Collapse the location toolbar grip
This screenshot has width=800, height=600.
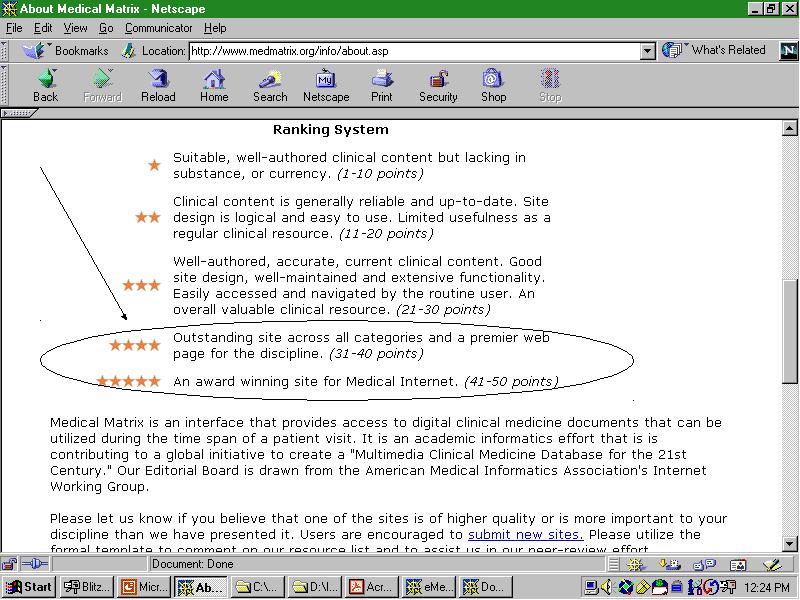pos(4,51)
